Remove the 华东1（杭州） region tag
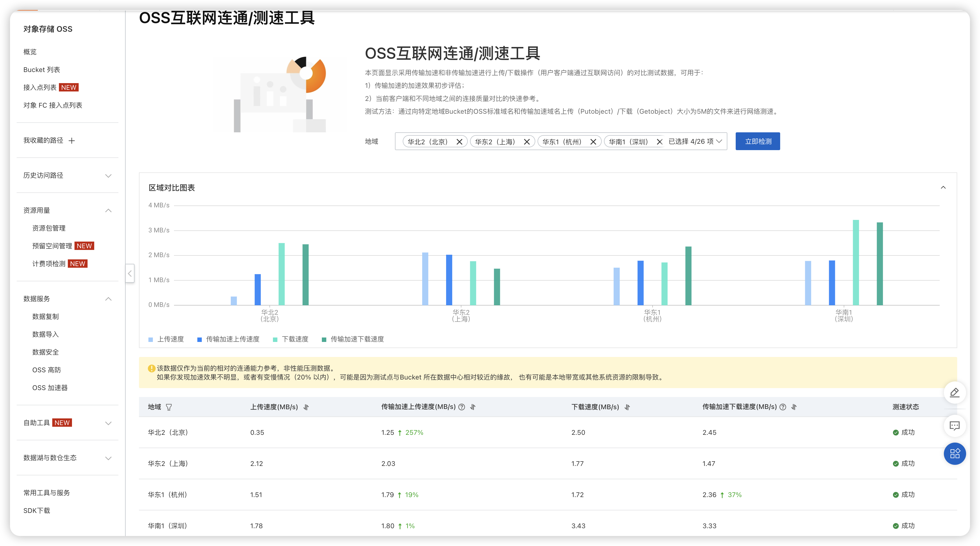Image resolution: width=980 pixels, height=546 pixels. (593, 142)
